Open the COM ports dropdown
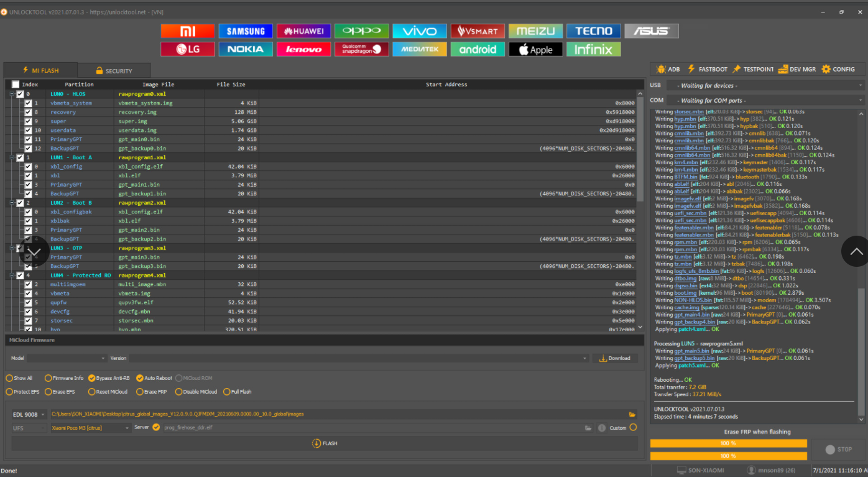Screen dimensions: 868x477 tap(765, 100)
